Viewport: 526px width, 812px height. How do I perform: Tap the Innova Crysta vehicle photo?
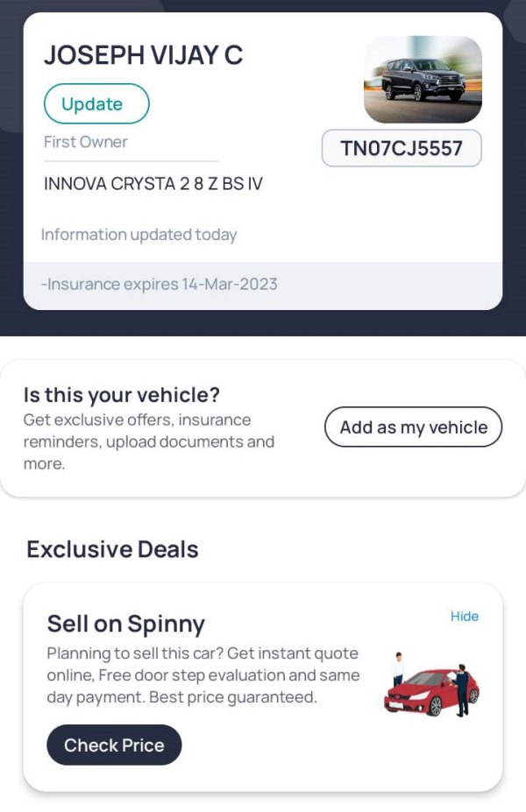click(423, 80)
